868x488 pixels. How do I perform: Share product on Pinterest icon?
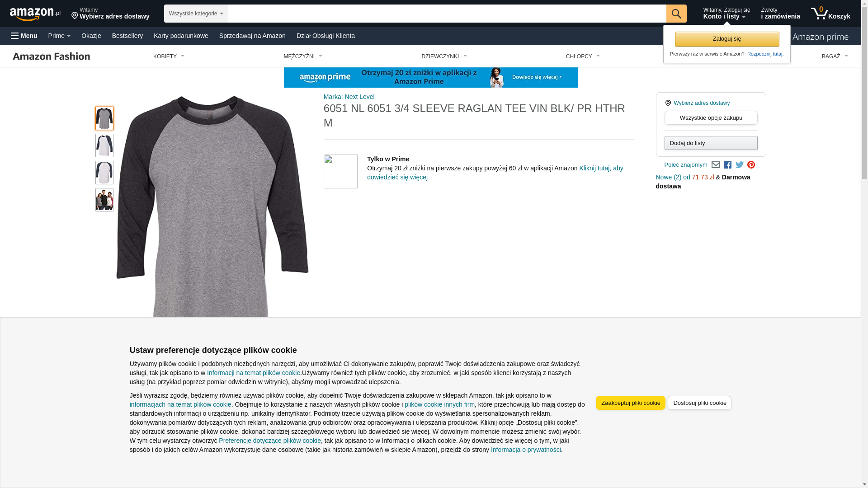tap(751, 165)
